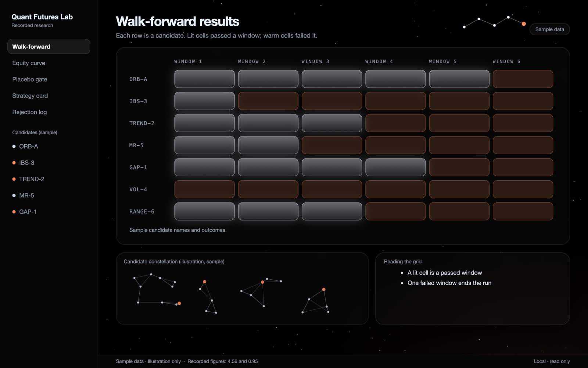This screenshot has height=368, width=588.
Task: Choose MR-5 in sidebar candidates
Action: pos(26,195)
